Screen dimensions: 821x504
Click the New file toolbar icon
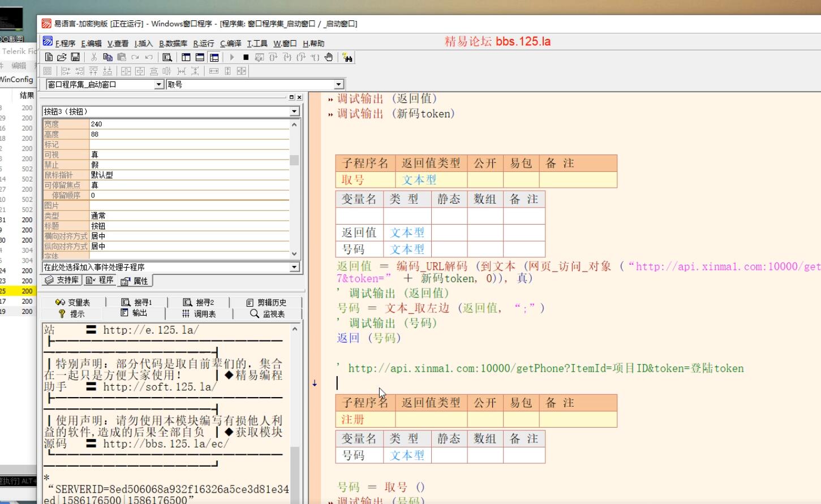pyautogui.click(x=49, y=57)
